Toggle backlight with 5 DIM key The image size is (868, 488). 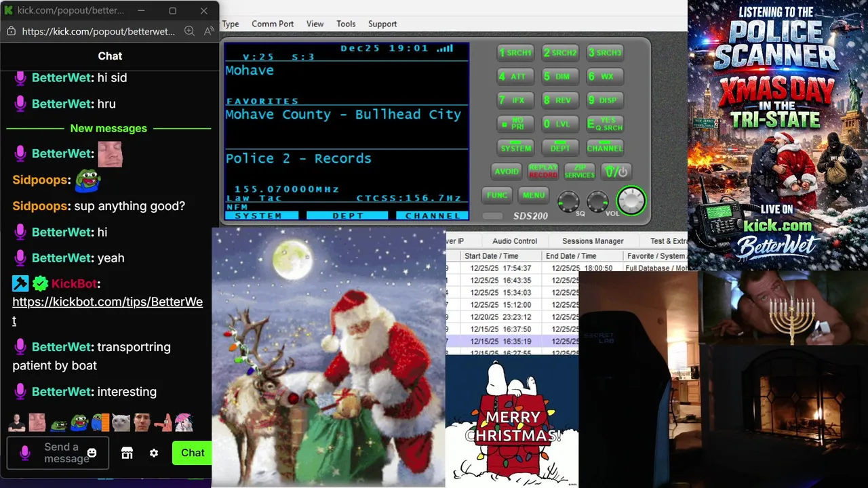point(560,77)
